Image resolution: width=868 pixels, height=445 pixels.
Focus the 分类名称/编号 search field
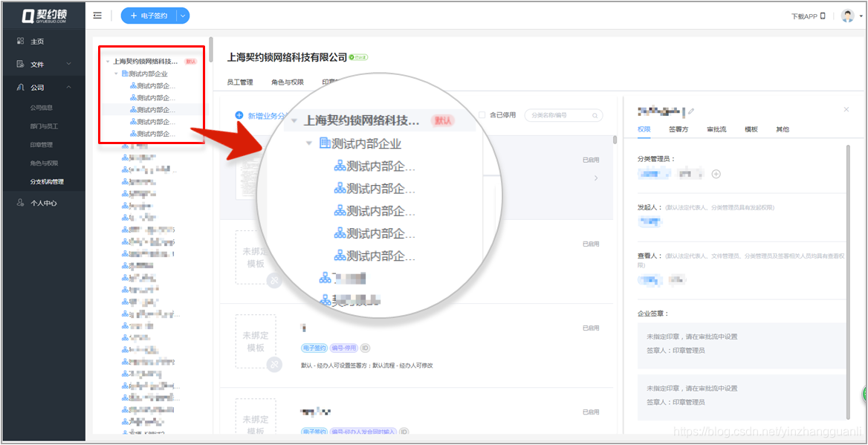(563, 116)
